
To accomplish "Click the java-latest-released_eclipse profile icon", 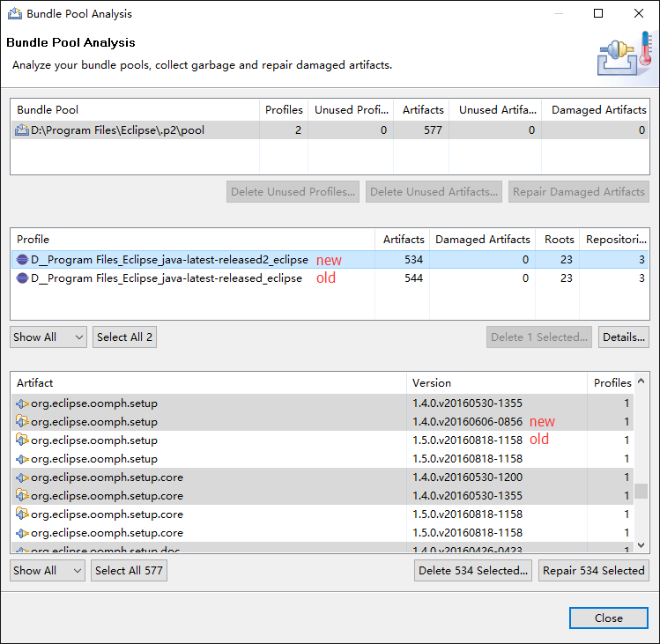I will click(x=22, y=278).
